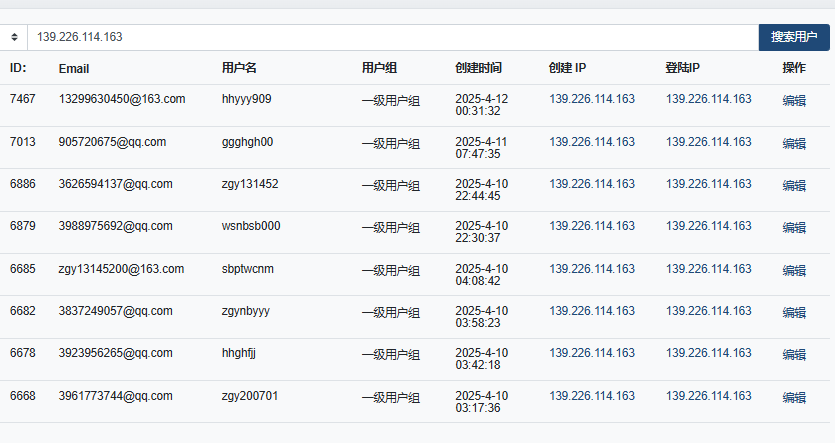Open 创建 IP link for user 7013
This screenshot has width=835, height=443.
click(x=592, y=142)
